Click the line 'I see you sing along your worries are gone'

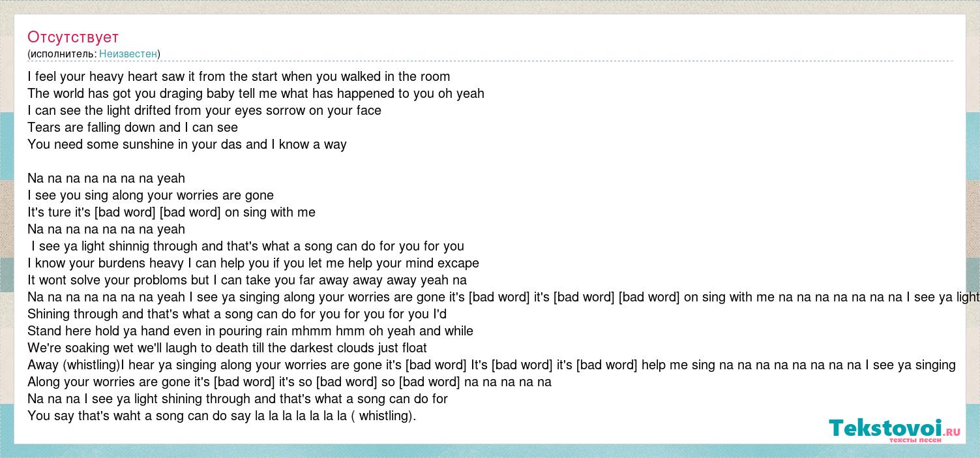[151, 196]
